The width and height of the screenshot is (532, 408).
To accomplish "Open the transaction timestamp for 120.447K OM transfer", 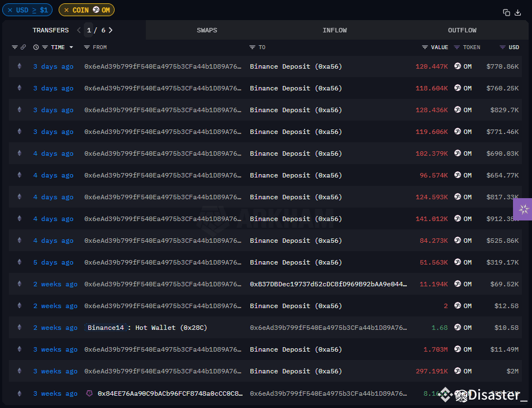I will (x=53, y=66).
